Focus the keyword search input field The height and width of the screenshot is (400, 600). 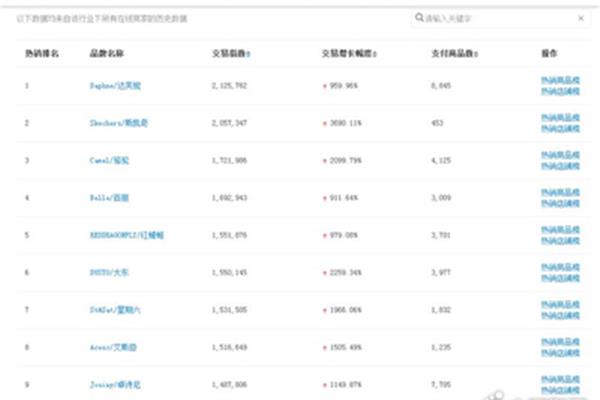click(x=499, y=18)
